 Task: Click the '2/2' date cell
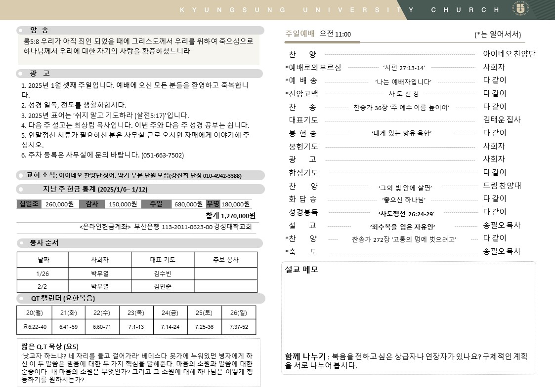(42, 287)
